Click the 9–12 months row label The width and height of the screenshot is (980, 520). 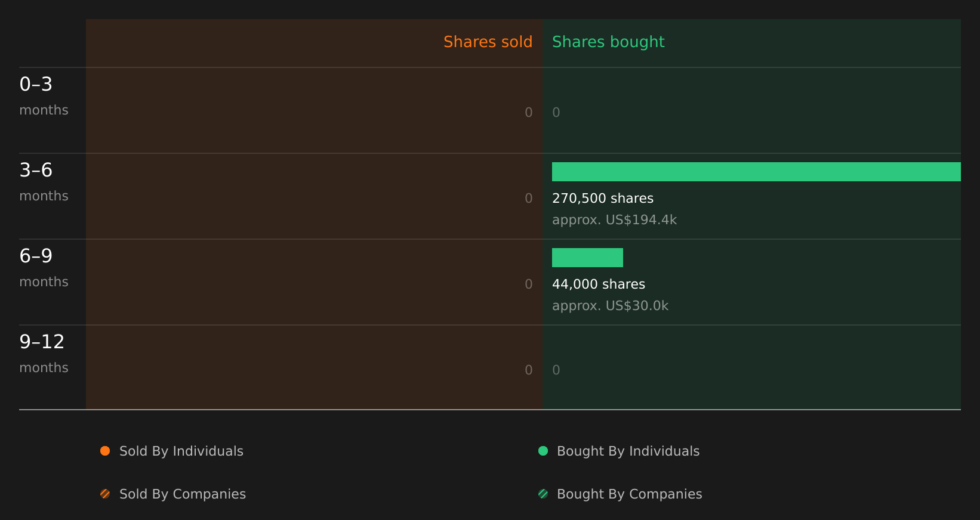[x=44, y=354]
